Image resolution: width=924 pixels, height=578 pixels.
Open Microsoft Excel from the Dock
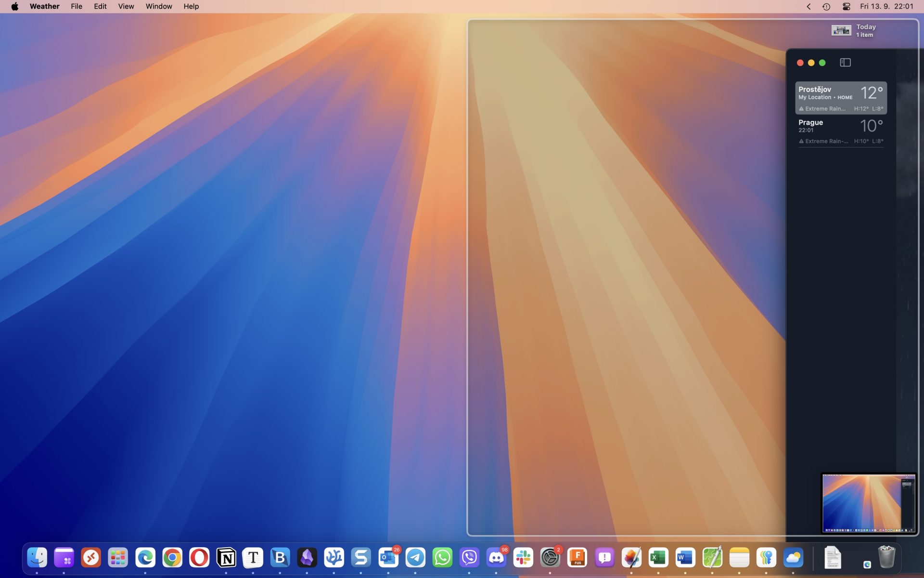[658, 558]
